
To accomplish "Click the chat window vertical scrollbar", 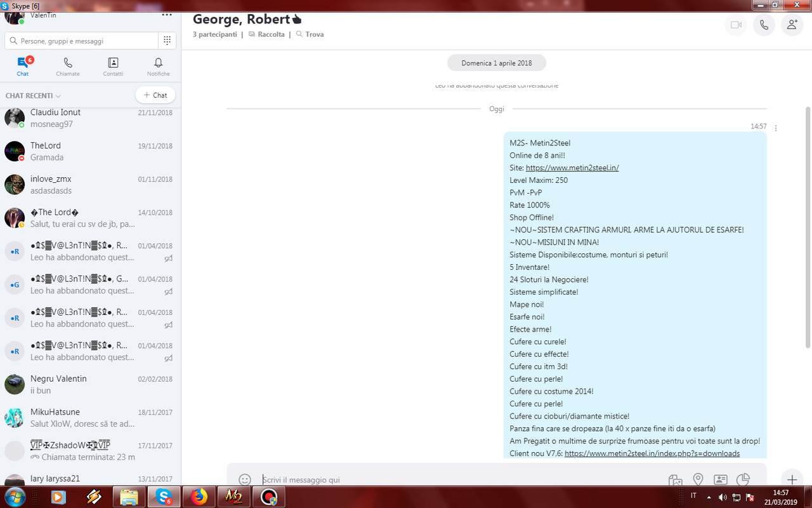I will pyautogui.click(x=808, y=227).
